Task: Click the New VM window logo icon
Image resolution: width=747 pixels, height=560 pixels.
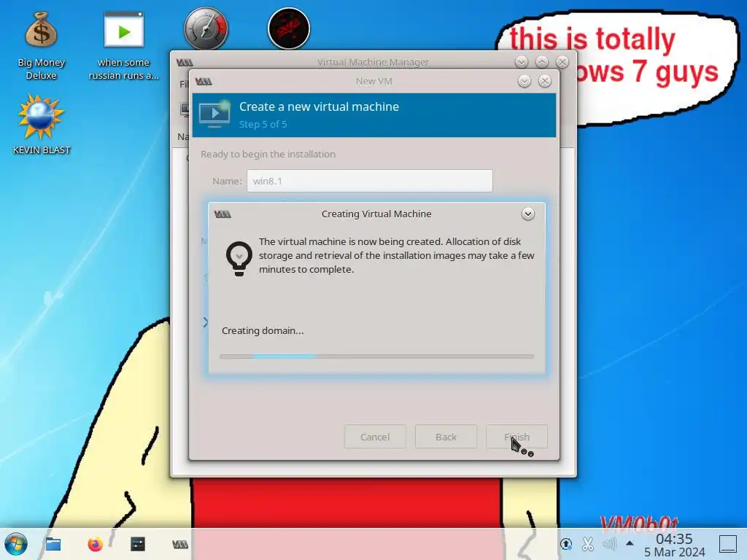Action: pyautogui.click(x=204, y=82)
